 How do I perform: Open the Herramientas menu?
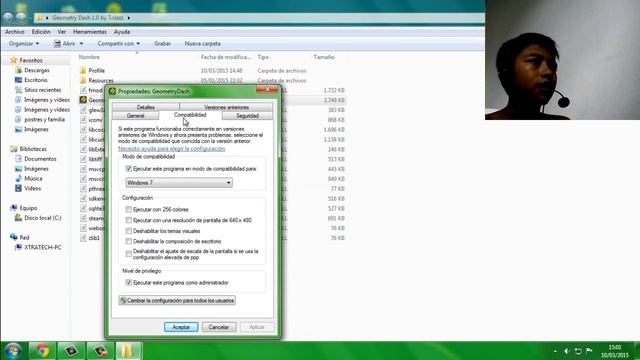89,32
